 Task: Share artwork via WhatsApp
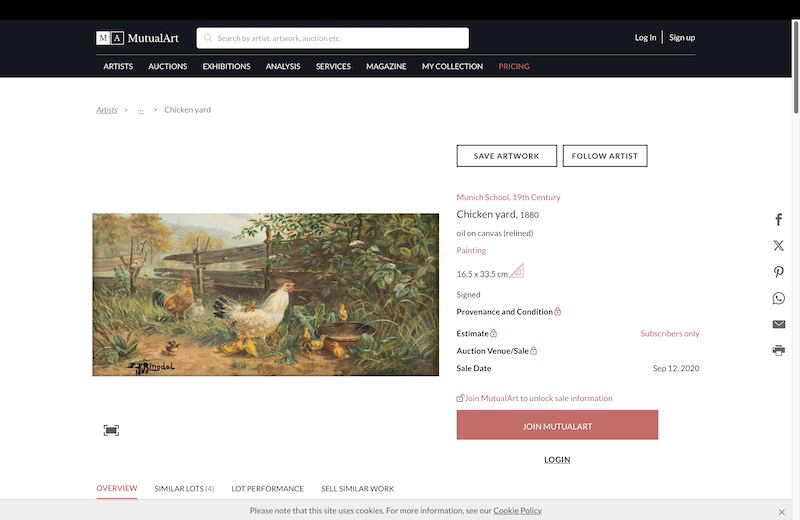[x=779, y=298]
